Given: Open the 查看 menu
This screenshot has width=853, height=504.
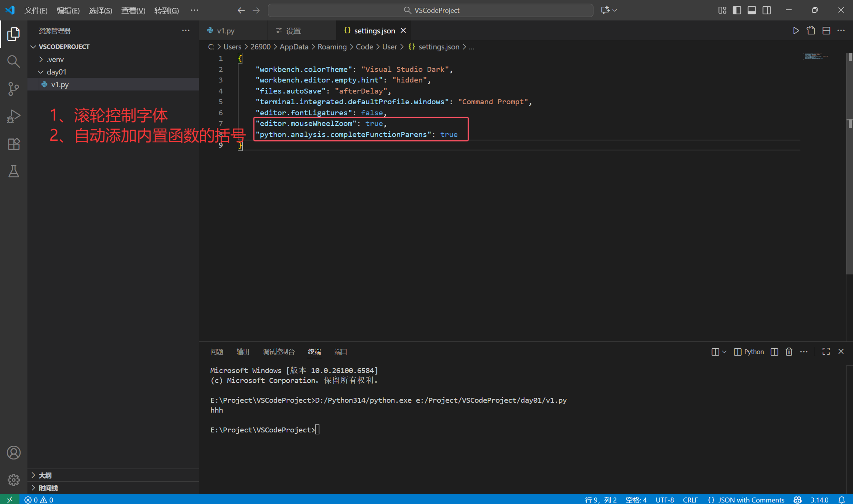Looking at the screenshot, I should click(133, 10).
